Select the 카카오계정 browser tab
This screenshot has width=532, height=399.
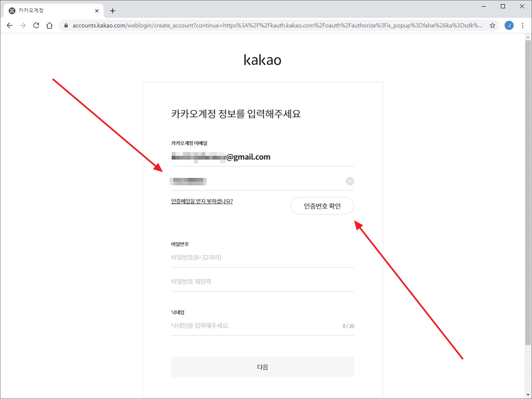[54, 11]
